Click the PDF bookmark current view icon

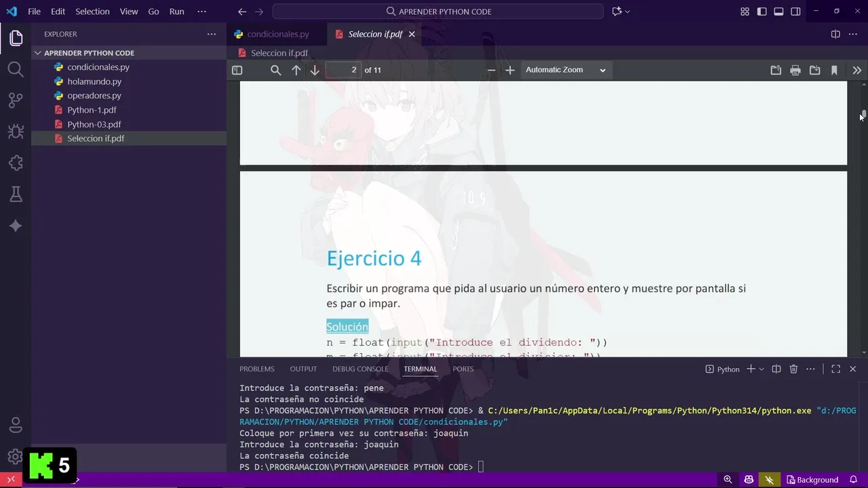click(x=834, y=70)
